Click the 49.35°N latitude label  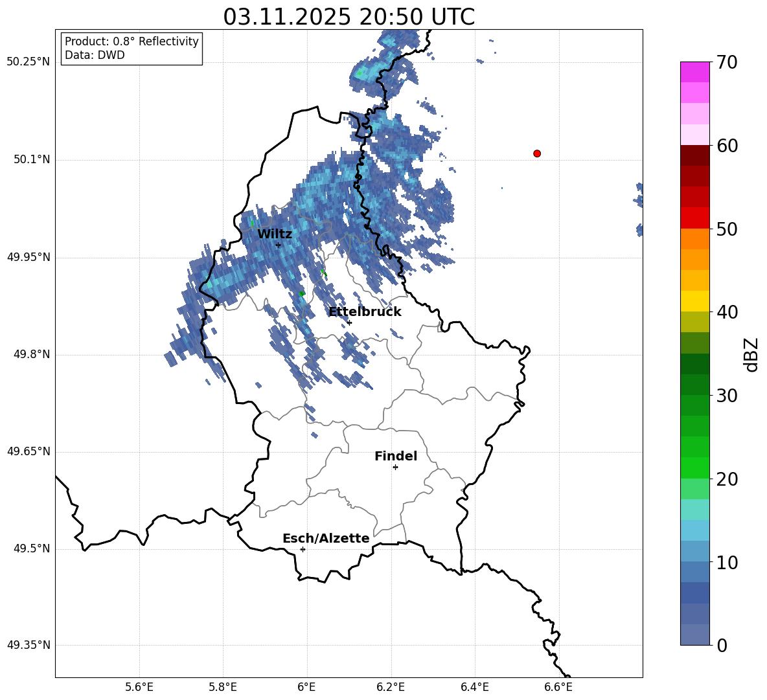29,645
